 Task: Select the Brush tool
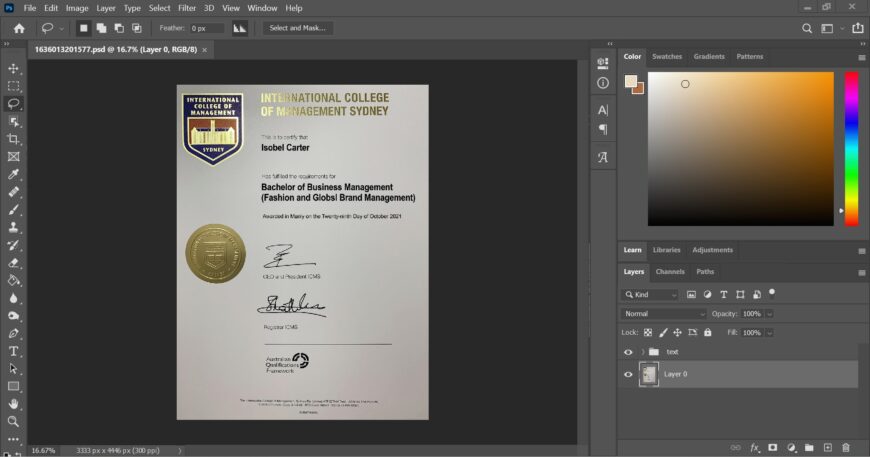click(x=13, y=210)
